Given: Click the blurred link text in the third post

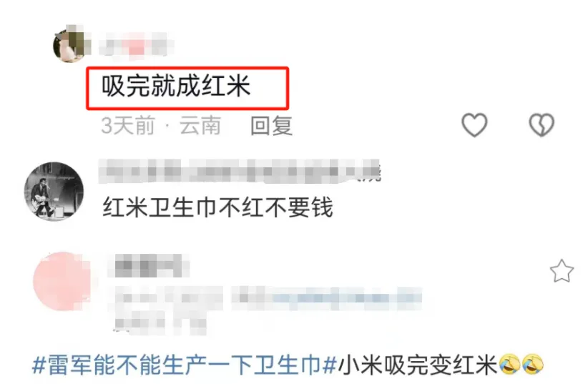Looking at the screenshot, I should (326, 298).
